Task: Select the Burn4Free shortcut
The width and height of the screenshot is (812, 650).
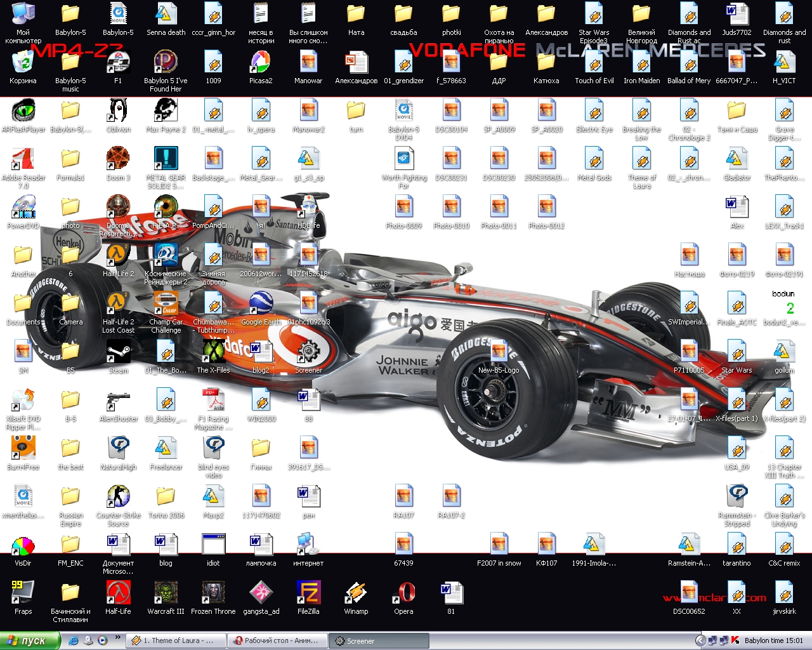Action: pos(23,453)
